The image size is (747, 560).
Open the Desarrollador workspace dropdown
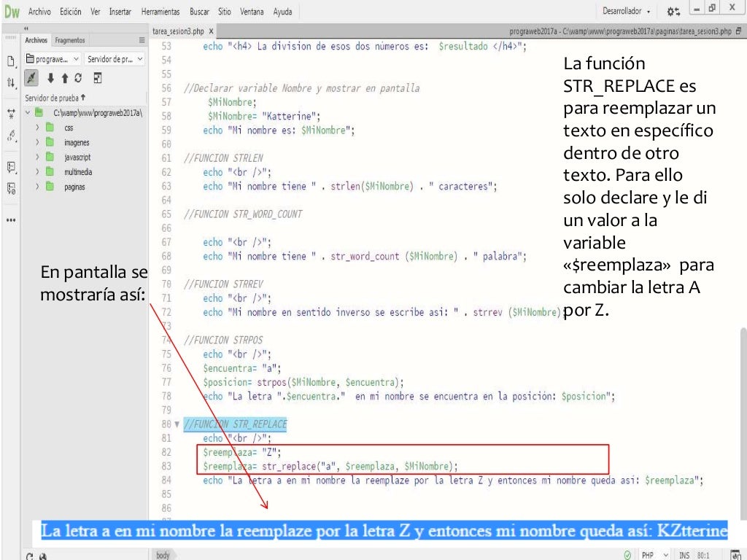click(627, 12)
